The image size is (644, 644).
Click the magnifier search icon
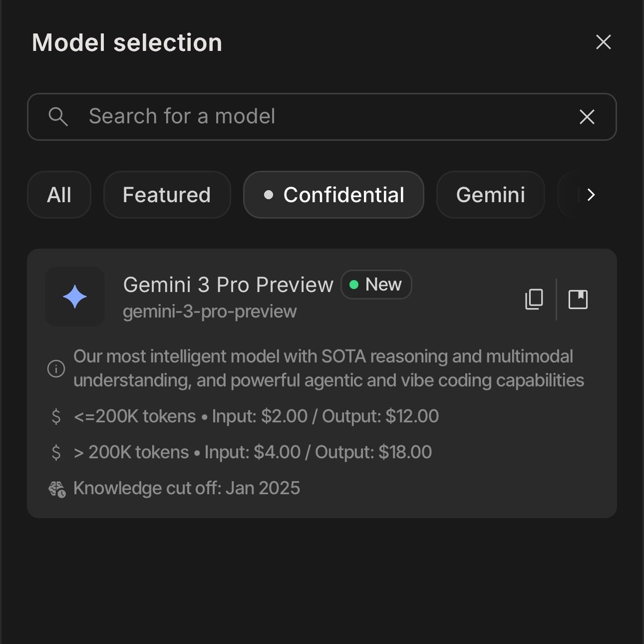tap(58, 117)
